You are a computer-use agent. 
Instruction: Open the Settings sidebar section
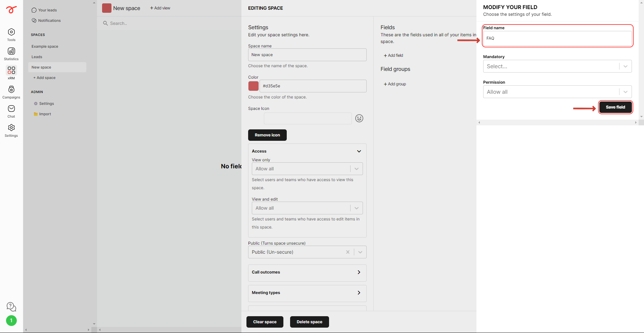click(11, 130)
